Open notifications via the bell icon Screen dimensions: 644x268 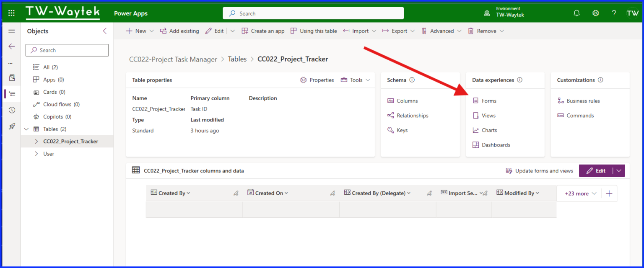coord(576,13)
